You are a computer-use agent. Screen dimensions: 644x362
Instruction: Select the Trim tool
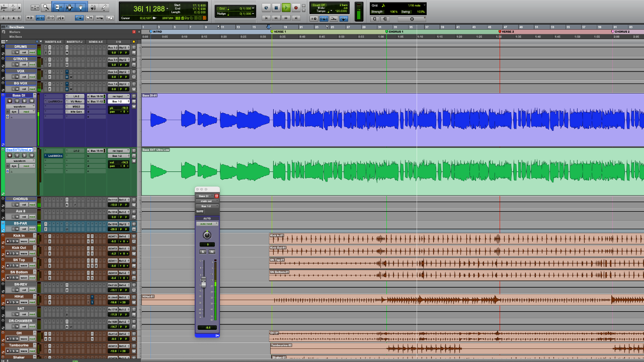(58, 8)
